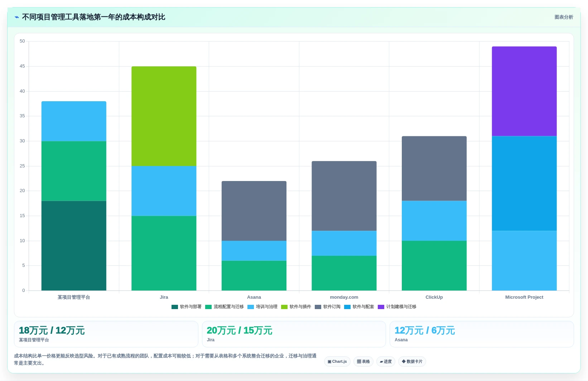Click the y-axis value 25

[22, 166]
